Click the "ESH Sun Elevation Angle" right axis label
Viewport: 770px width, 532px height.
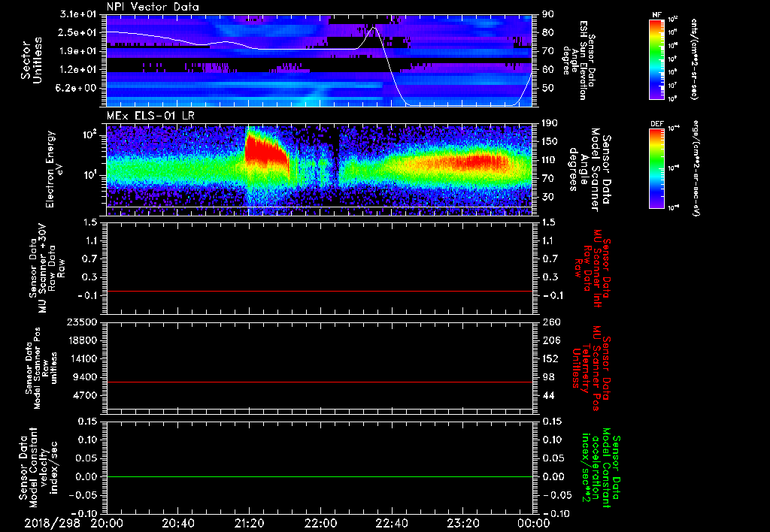578,60
